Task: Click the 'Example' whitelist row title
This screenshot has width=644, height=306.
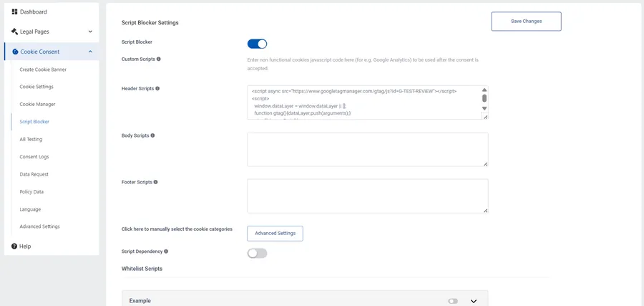Action: 140,301
